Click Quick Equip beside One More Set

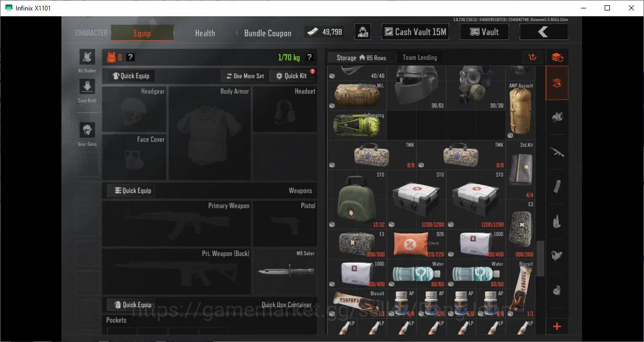coord(131,76)
